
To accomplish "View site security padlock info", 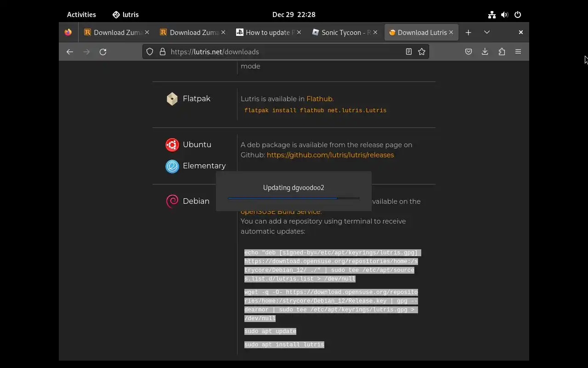I will (162, 52).
